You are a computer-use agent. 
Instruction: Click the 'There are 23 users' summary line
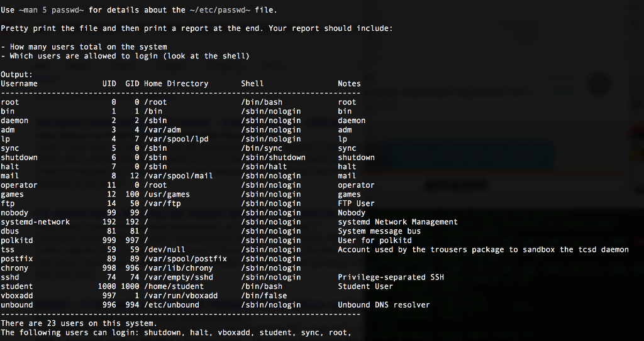tap(79, 323)
